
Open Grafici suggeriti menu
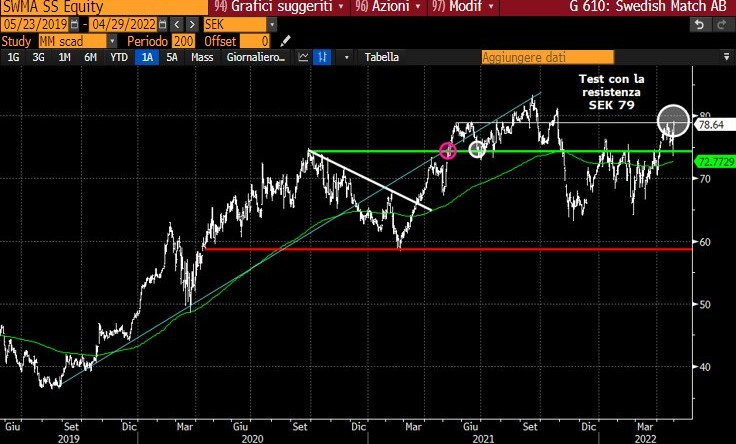[279, 7]
